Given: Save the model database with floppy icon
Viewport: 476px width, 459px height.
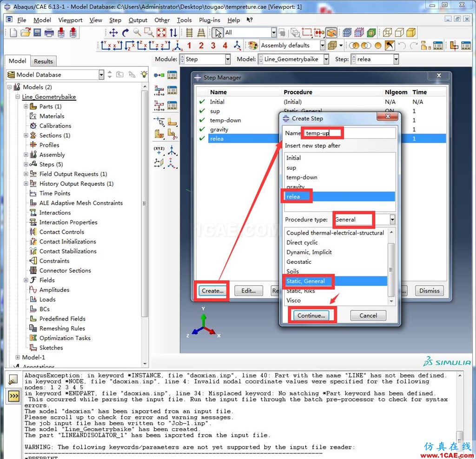Looking at the screenshot, I should pos(37,33).
